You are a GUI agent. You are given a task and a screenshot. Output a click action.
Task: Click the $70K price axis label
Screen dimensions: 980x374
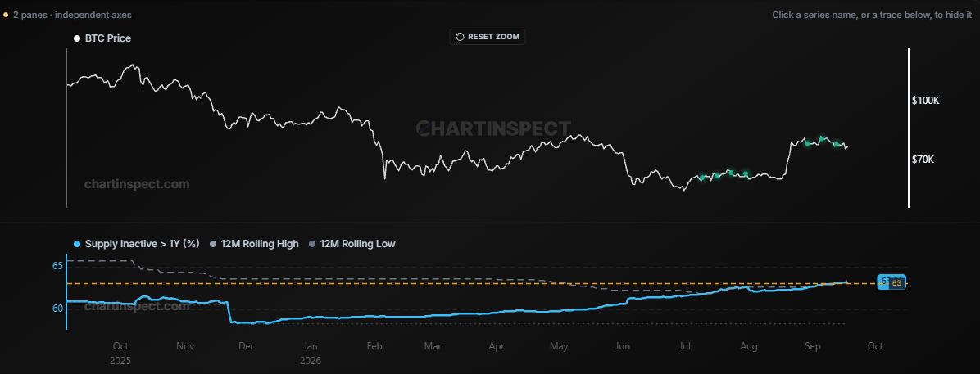point(923,160)
